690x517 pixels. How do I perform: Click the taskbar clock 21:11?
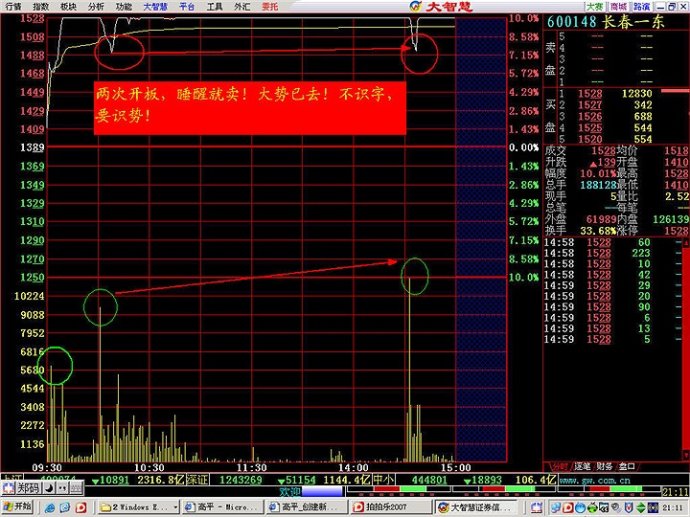click(x=673, y=508)
